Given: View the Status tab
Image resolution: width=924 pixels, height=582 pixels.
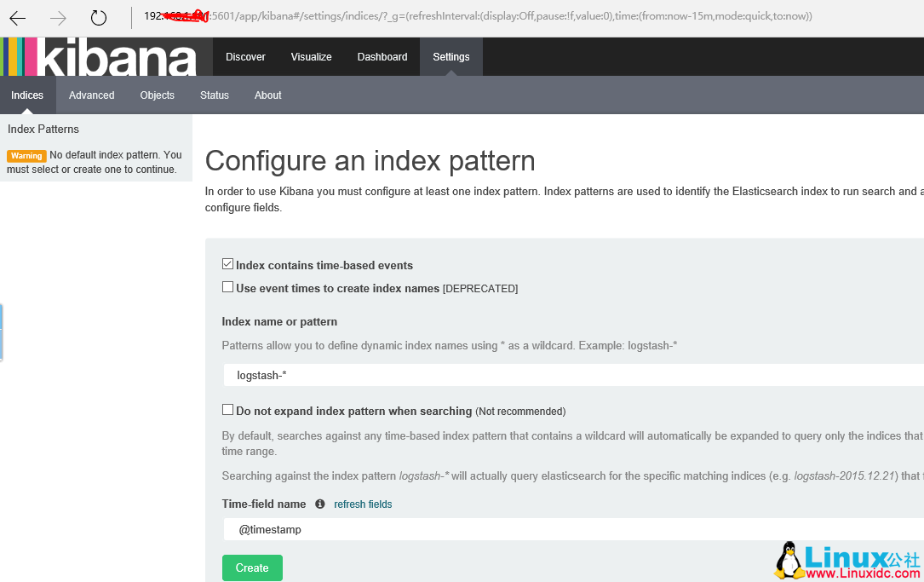Looking at the screenshot, I should (x=214, y=95).
